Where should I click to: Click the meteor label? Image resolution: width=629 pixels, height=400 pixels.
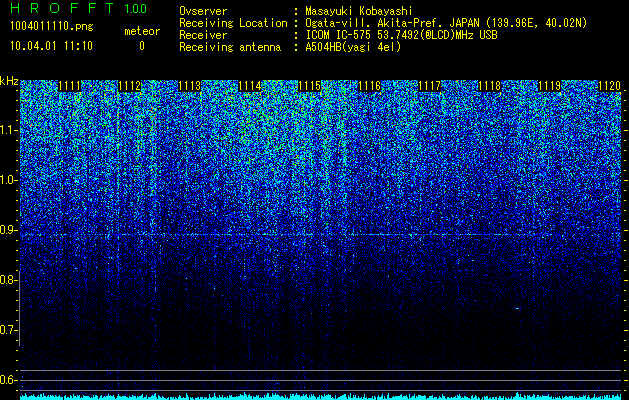tap(142, 31)
